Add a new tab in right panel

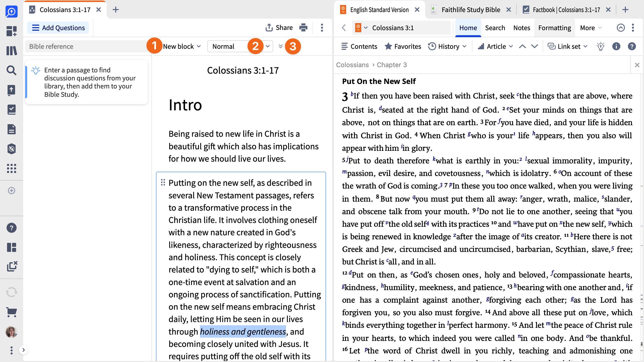coord(625,10)
